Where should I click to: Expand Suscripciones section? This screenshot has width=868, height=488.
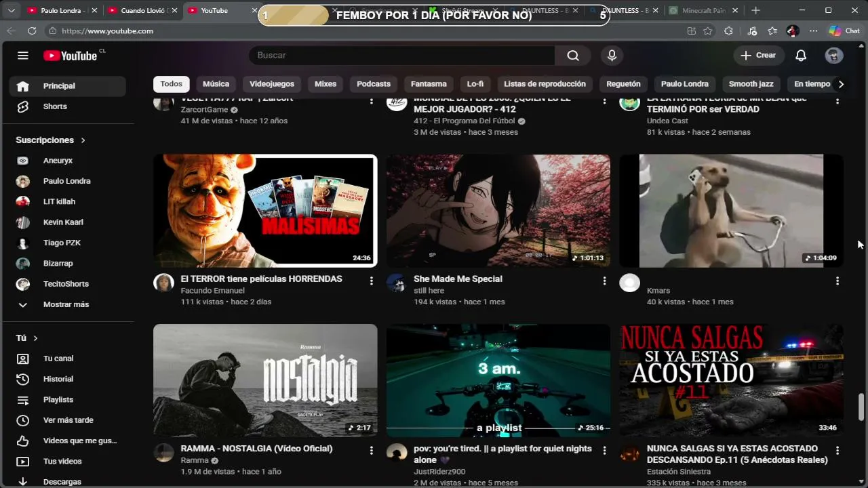[x=51, y=140]
